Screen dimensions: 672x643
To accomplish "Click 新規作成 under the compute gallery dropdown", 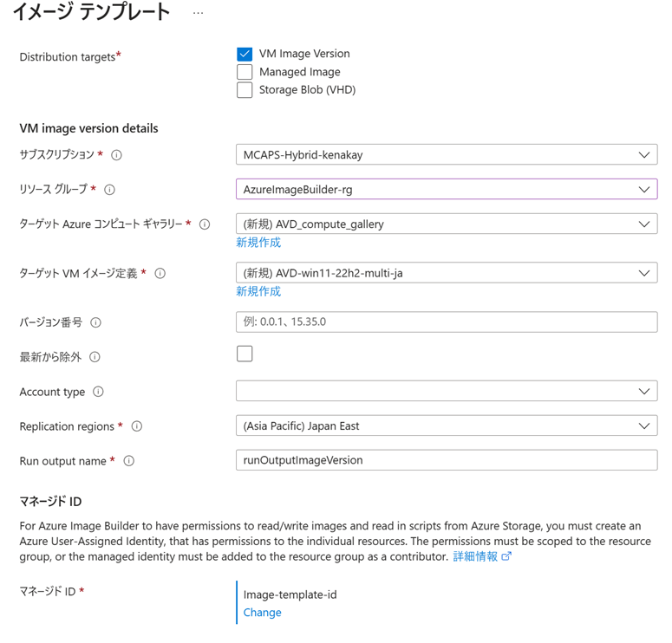I will [x=258, y=243].
